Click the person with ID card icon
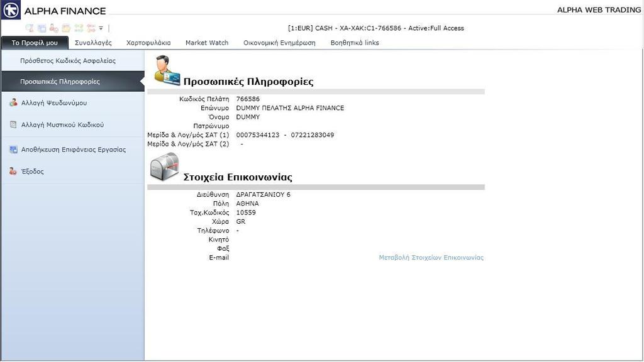The height and width of the screenshot is (362, 644). 166,70
